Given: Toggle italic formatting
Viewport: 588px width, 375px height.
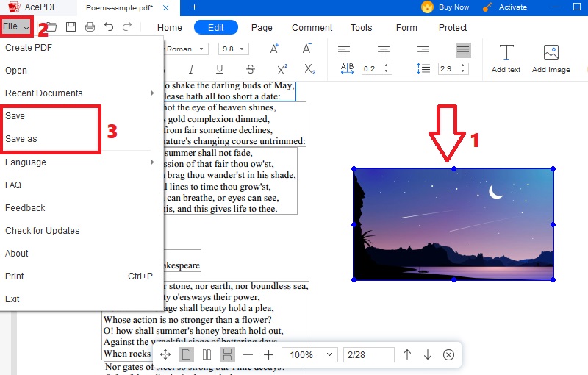Looking at the screenshot, I should pyautogui.click(x=191, y=69).
